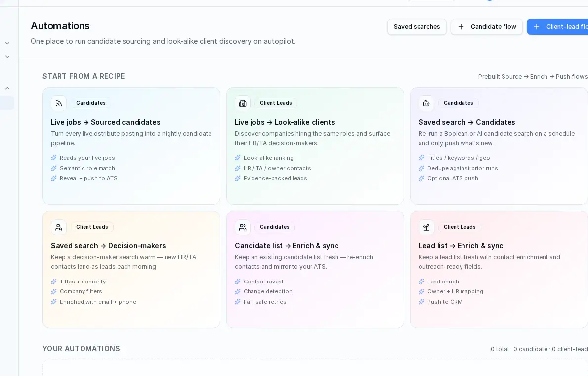Open the Saved search → Decision-makers recipe
This screenshot has height=376, width=588.
[x=131, y=269]
